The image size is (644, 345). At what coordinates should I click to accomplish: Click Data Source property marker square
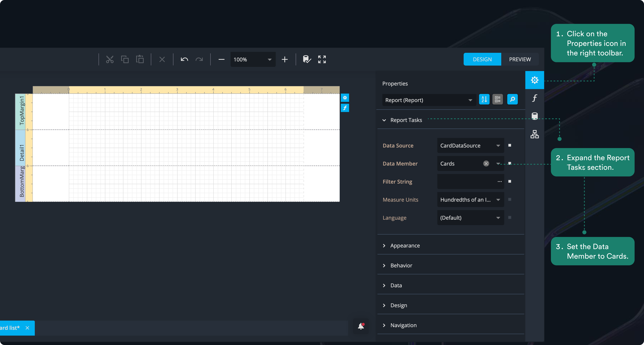(x=510, y=145)
